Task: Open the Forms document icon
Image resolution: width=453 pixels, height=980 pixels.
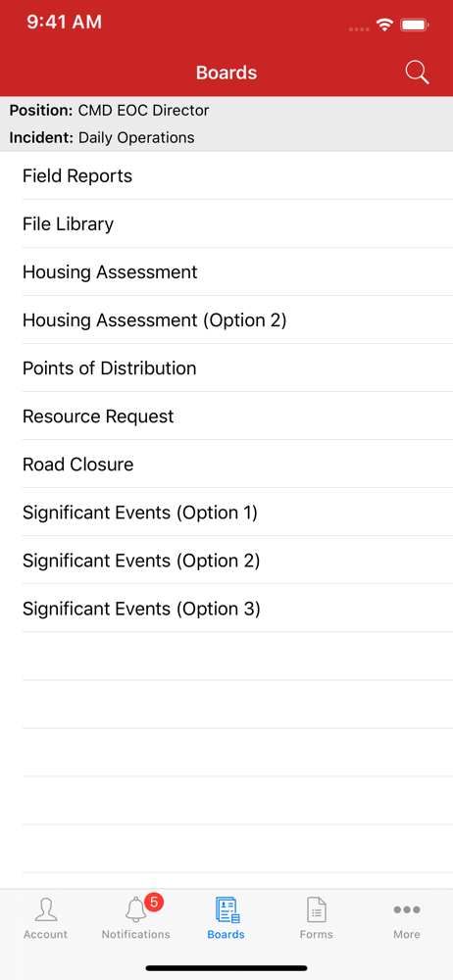Action: pyautogui.click(x=317, y=910)
